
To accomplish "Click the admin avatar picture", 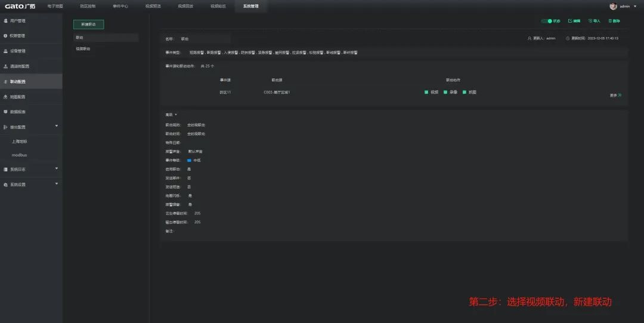I will tap(613, 6).
